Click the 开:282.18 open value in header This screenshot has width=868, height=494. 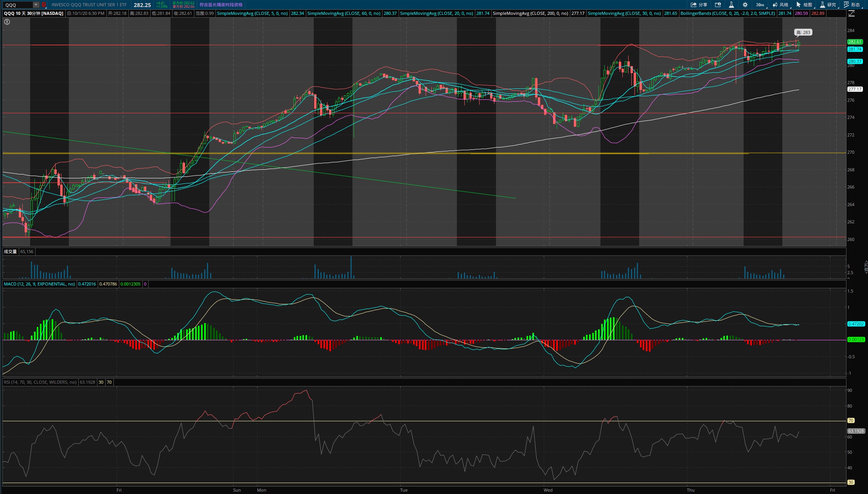[117, 13]
